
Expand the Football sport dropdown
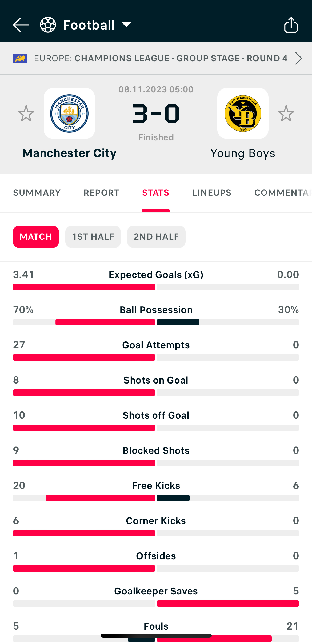pos(126,25)
